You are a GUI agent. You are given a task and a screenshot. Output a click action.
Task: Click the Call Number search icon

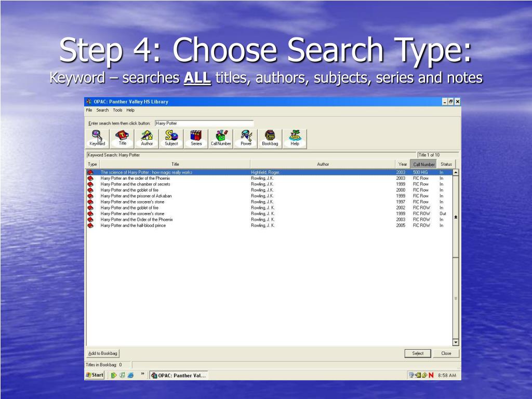pyautogui.click(x=221, y=138)
